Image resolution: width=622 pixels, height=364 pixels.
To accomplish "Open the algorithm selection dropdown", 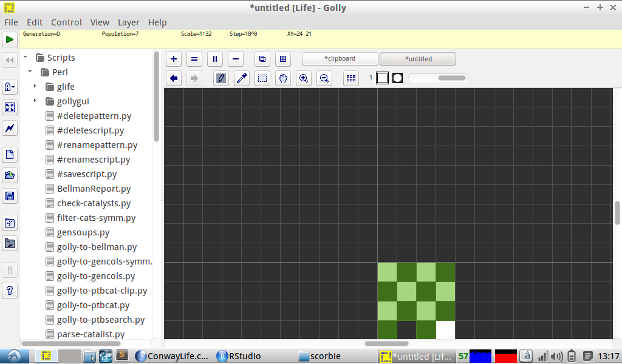I will pyautogui.click(x=10, y=87).
